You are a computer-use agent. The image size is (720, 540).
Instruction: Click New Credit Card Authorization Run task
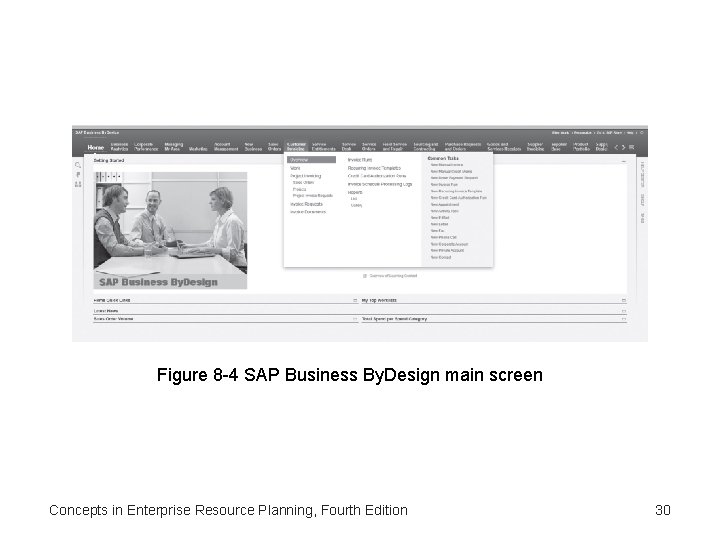coord(458,198)
